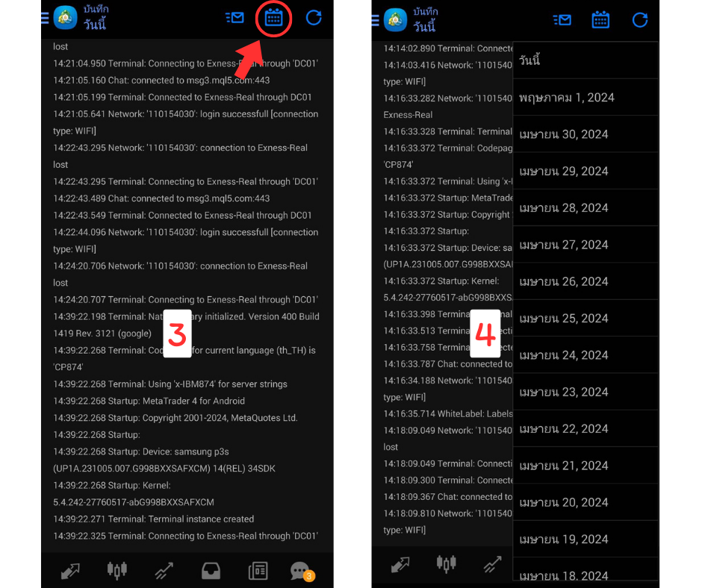Tap calendar icon in right screen
The height and width of the screenshot is (588, 702).
(600, 20)
